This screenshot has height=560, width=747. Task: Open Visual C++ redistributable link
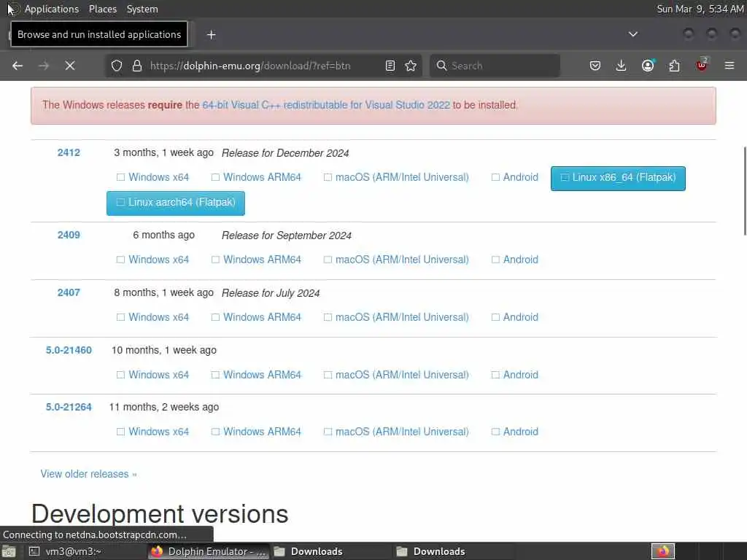pyautogui.click(x=326, y=105)
